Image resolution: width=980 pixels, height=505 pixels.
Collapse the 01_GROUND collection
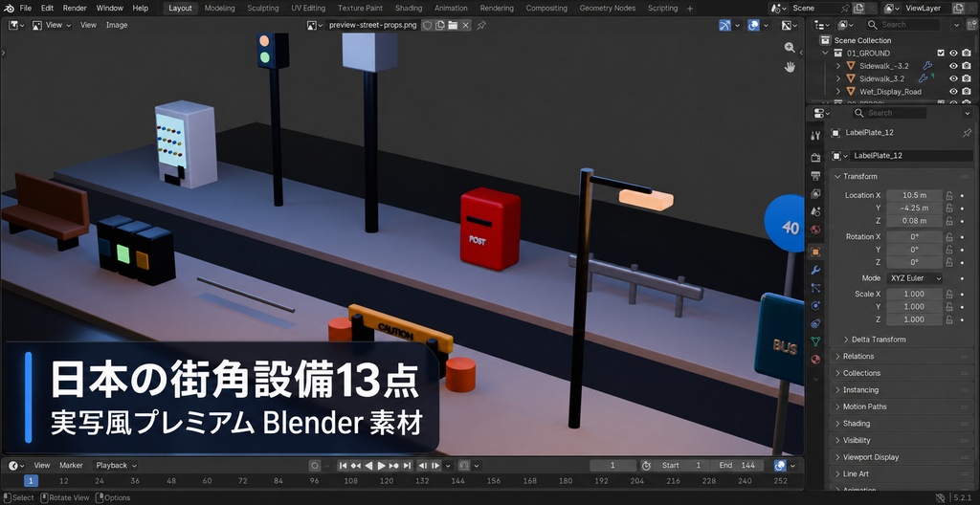pos(826,54)
